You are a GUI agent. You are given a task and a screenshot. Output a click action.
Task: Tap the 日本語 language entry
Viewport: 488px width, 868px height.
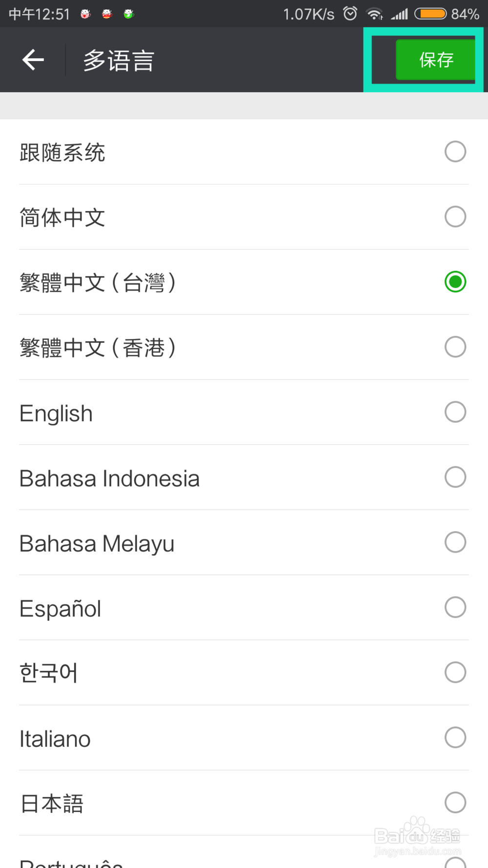click(244, 803)
